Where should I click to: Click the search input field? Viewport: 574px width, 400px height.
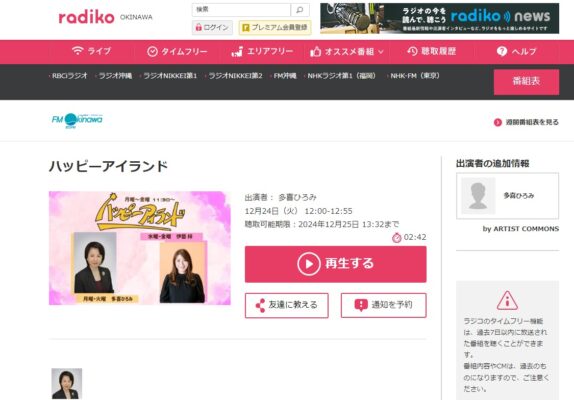[241, 10]
